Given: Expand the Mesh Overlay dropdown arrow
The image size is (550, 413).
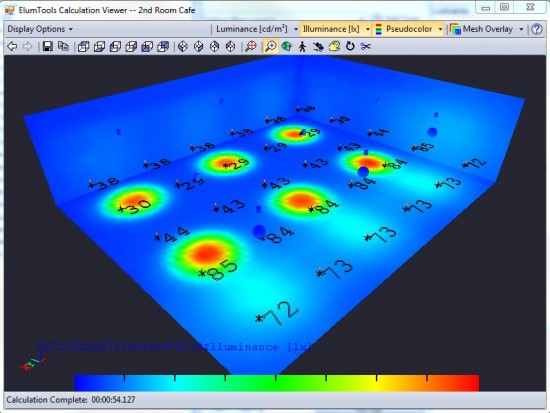Looking at the screenshot, I should pos(521,29).
